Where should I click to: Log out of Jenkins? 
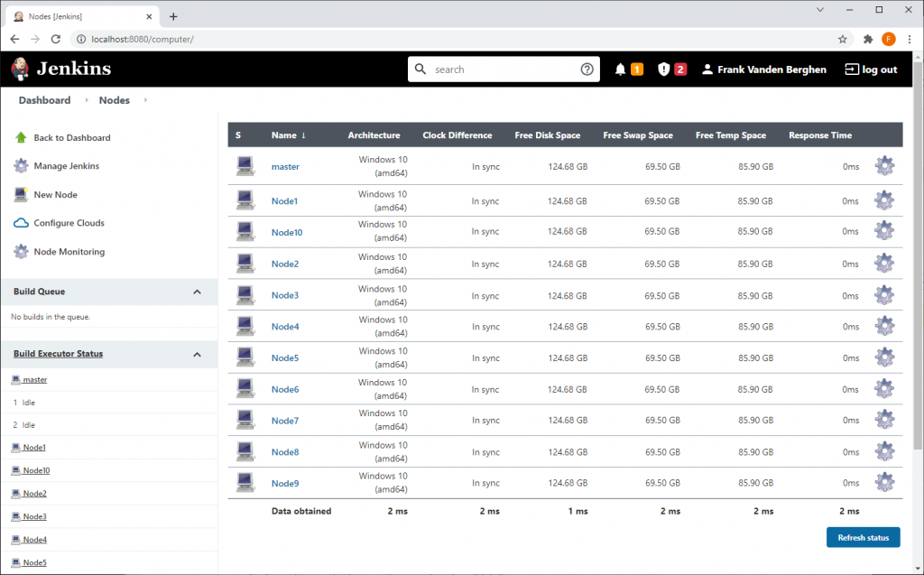pyautogui.click(x=871, y=70)
